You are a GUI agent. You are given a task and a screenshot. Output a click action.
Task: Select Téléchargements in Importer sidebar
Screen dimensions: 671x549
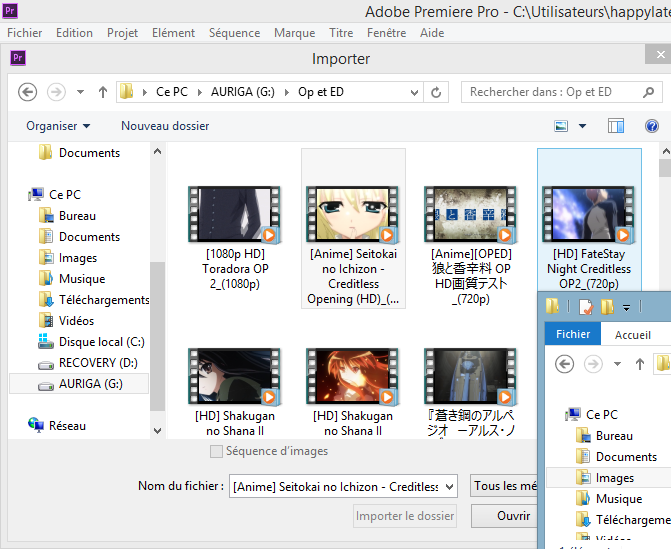[x=104, y=300]
